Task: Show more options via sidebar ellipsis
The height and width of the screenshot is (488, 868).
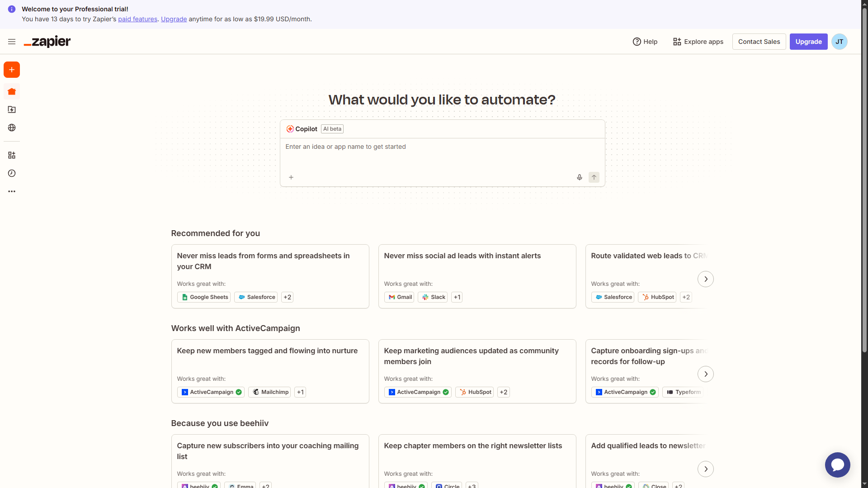Action: coord(12,191)
